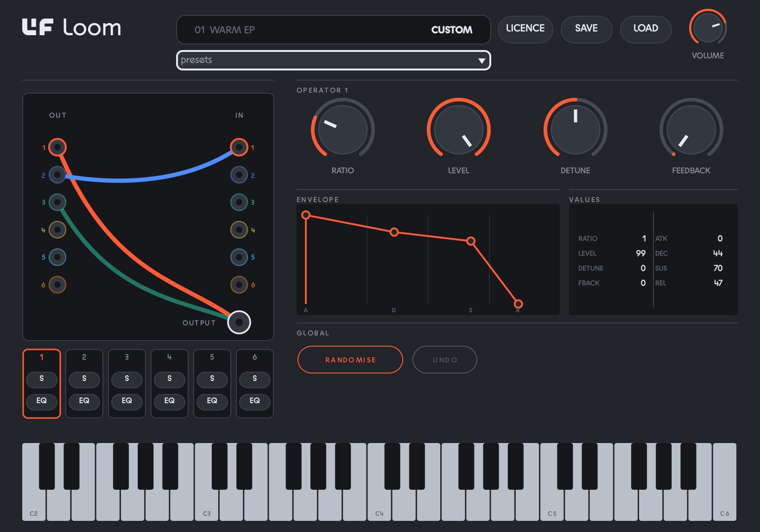The height and width of the screenshot is (532, 760).
Task: Click the RANDOMISE button
Action: (350, 360)
